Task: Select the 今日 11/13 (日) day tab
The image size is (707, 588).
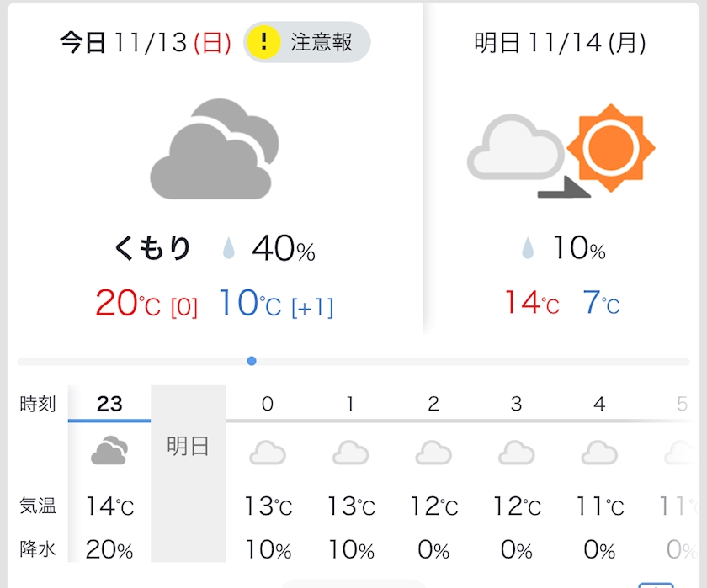Action: point(145,43)
